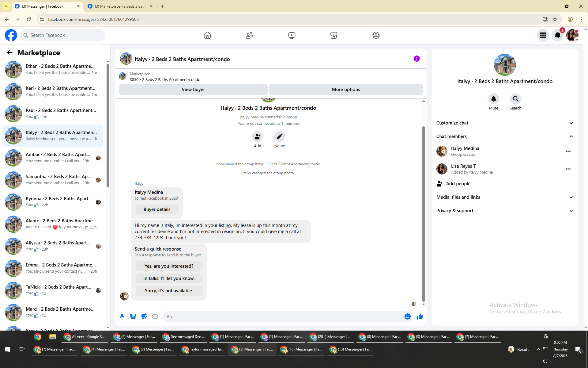
Task: Open the Facebook menu grid icon
Action: 543,35
